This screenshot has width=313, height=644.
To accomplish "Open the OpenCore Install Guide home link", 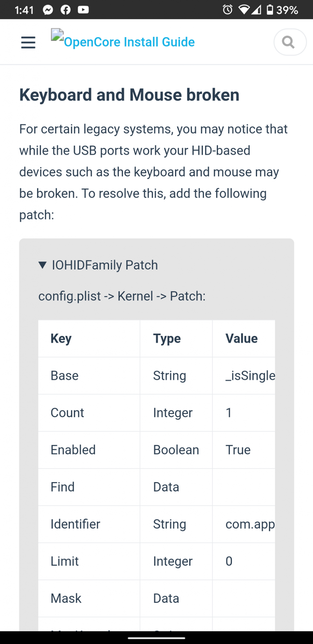I will pyautogui.click(x=129, y=42).
